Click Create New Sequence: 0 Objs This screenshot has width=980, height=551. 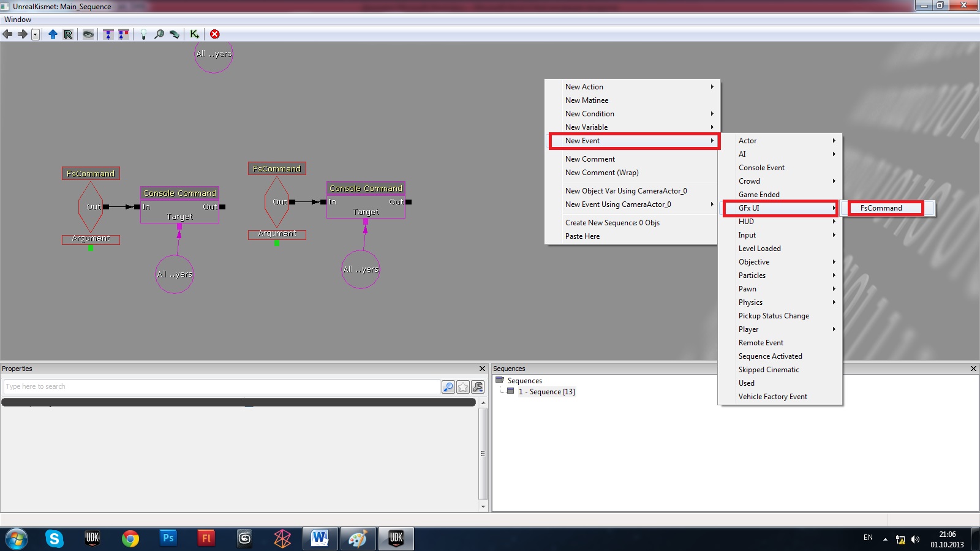(633, 223)
